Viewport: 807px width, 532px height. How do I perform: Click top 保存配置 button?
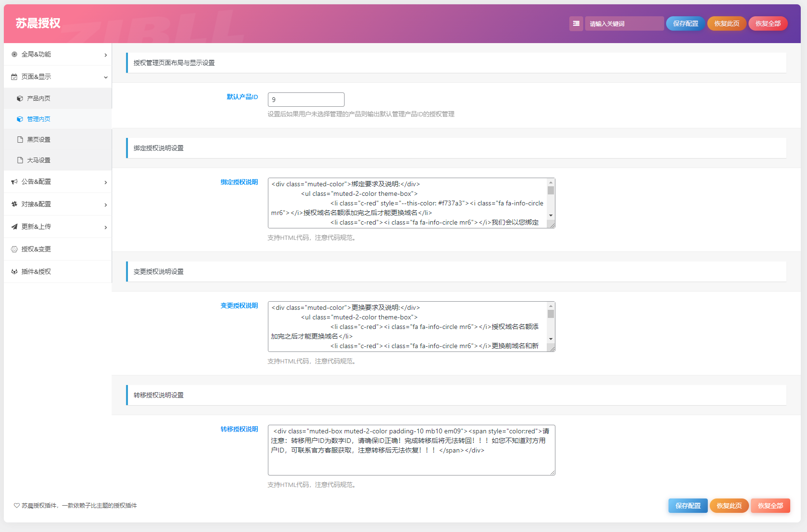click(685, 23)
